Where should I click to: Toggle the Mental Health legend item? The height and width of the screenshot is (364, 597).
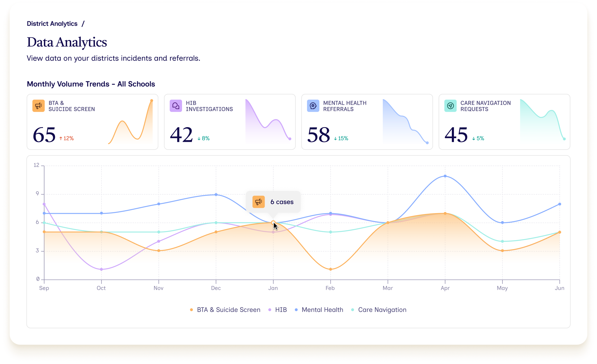319,310
